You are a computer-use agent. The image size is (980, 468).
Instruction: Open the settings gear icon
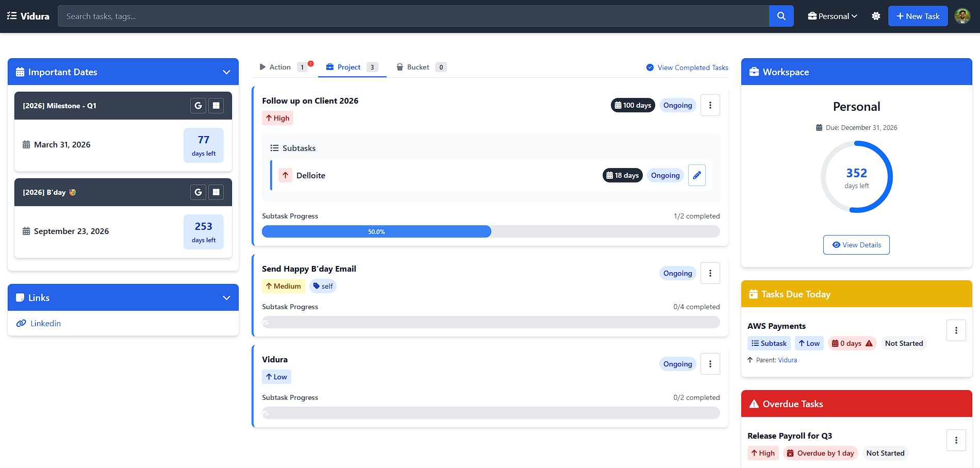[876, 16]
